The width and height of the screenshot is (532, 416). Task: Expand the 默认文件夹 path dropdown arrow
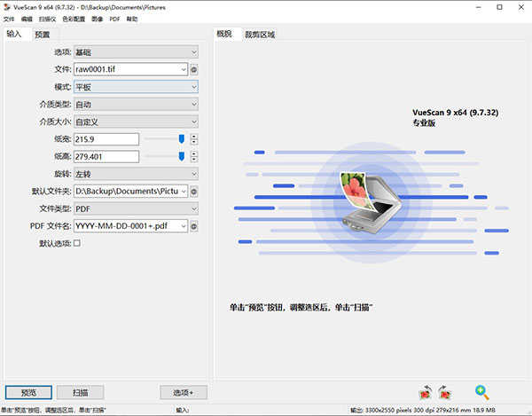[184, 192]
